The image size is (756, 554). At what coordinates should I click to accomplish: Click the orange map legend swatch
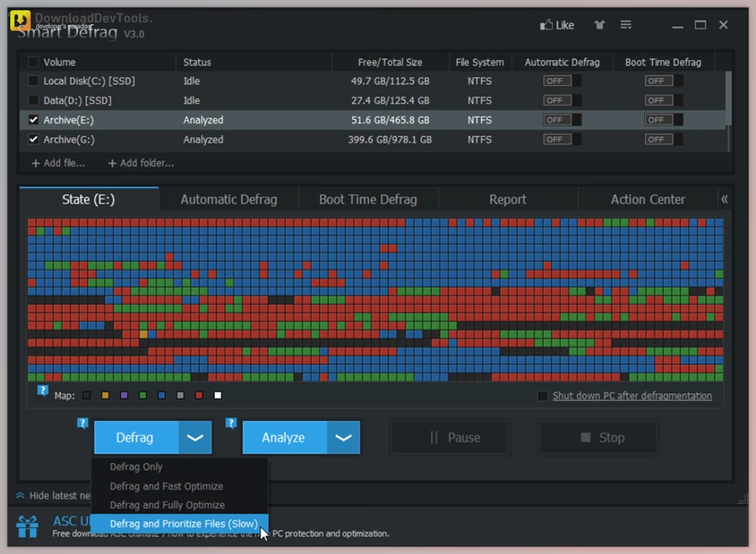pyautogui.click(x=105, y=395)
